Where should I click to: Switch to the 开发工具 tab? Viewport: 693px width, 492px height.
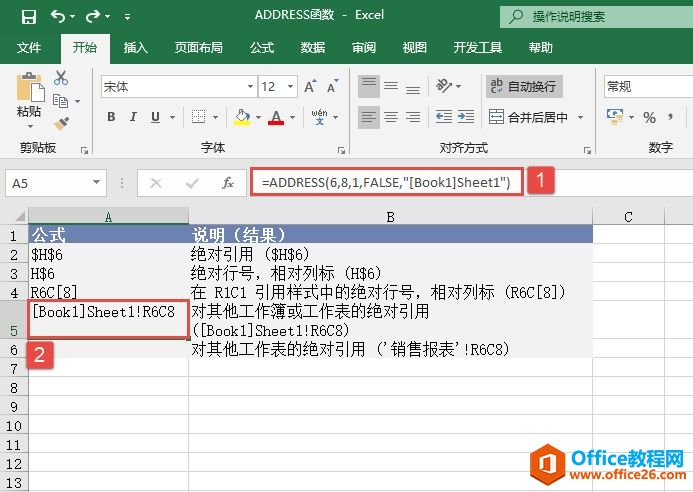tap(477, 47)
